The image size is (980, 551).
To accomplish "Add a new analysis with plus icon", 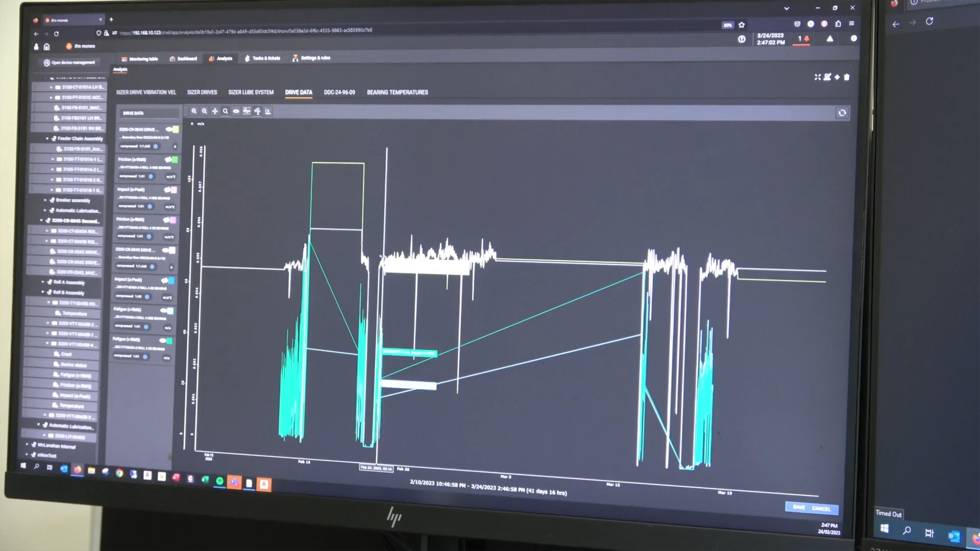I will point(837,77).
